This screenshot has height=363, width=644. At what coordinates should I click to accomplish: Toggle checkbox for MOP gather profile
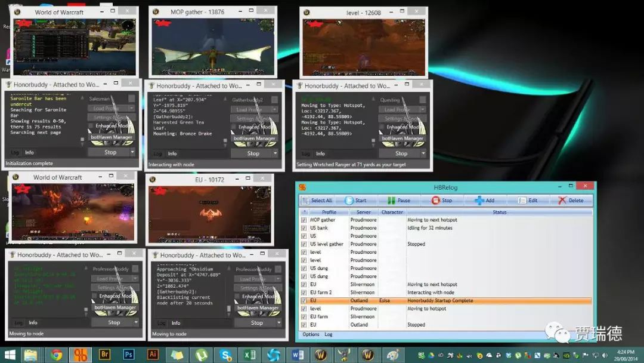click(304, 220)
